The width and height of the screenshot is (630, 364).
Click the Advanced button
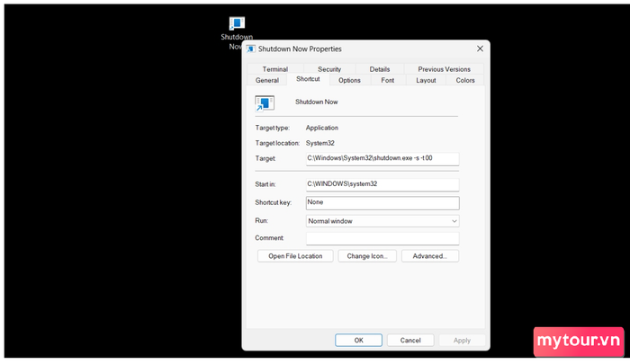click(x=430, y=256)
